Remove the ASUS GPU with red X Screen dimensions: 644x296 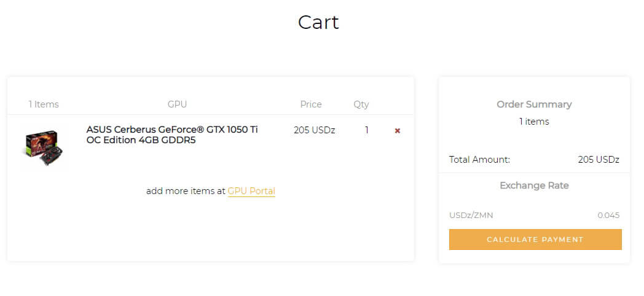397,131
